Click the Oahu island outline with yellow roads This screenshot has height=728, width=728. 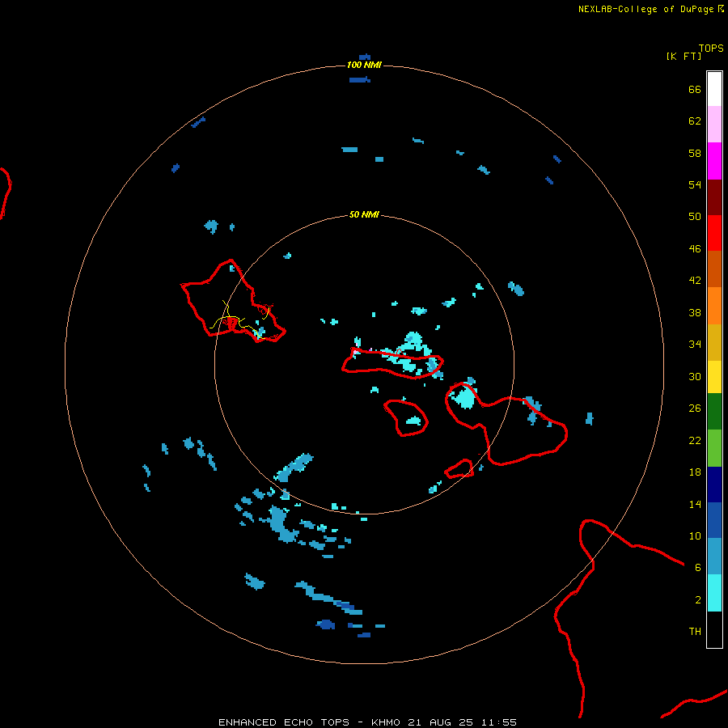233,302
